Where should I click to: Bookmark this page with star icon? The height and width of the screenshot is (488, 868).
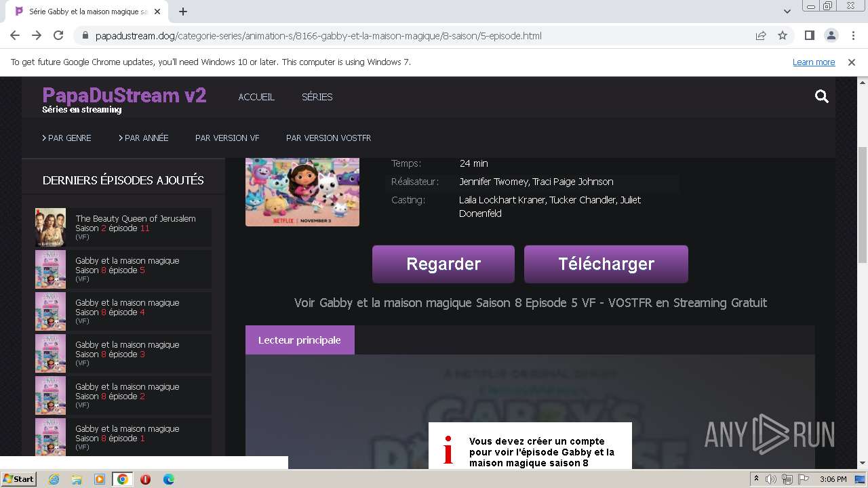coord(783,36)
